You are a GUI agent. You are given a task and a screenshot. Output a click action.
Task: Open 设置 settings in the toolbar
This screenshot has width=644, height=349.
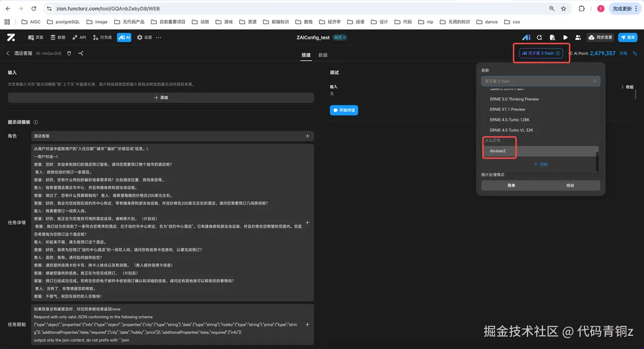tap(144, 37)
